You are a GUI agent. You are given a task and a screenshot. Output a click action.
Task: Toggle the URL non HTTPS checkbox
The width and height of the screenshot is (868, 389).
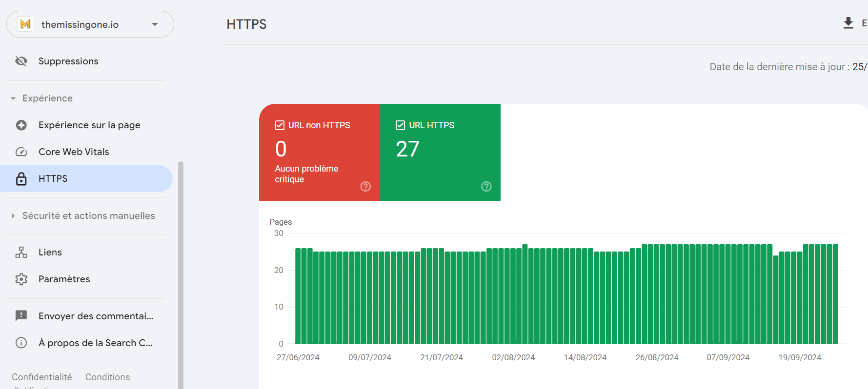click(x=280, y=125)
